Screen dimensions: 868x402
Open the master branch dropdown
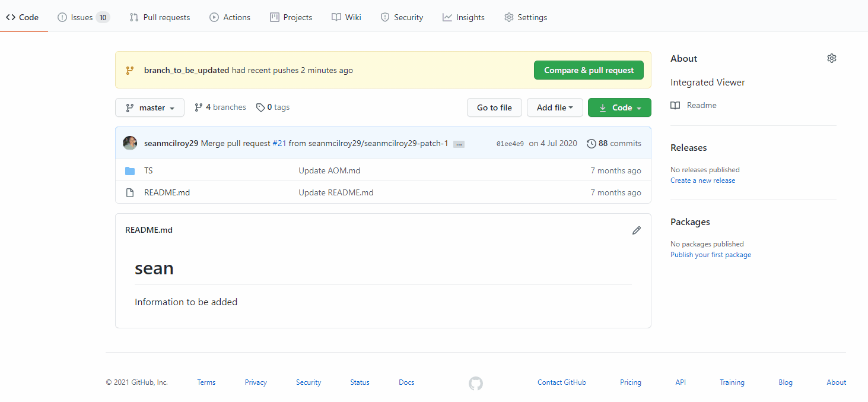click(150, 107)
